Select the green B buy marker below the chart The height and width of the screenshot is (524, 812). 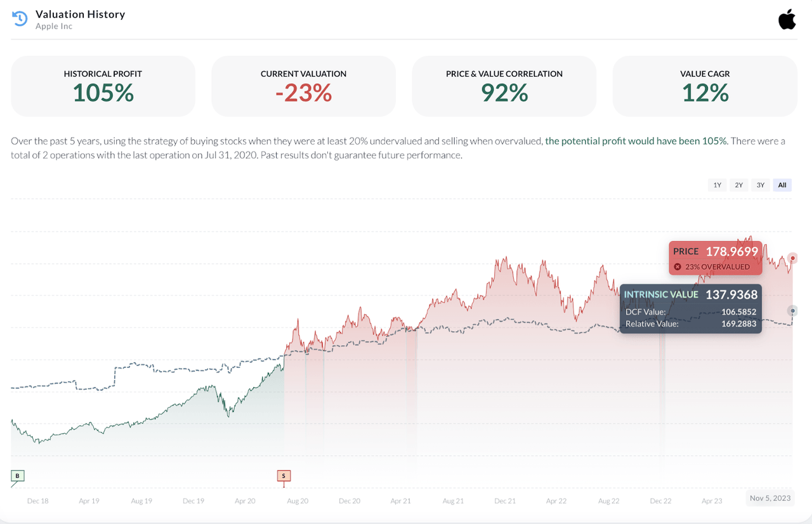click(16, 476)
